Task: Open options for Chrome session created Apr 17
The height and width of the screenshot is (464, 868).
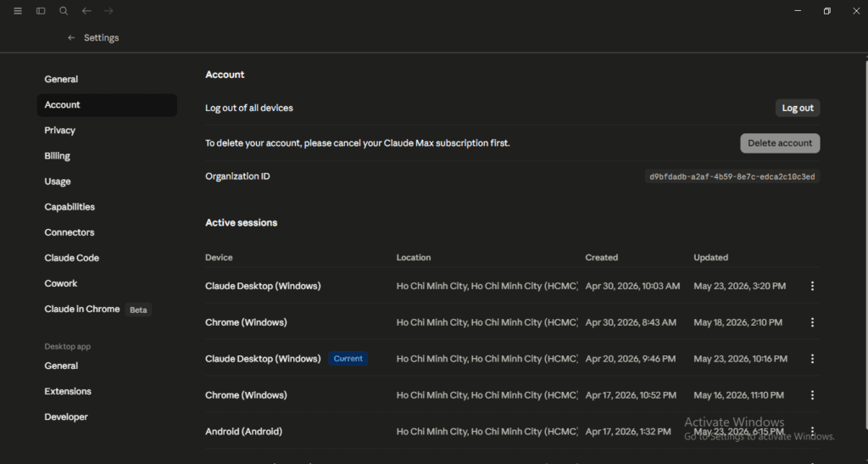Action: click(812, 394)
